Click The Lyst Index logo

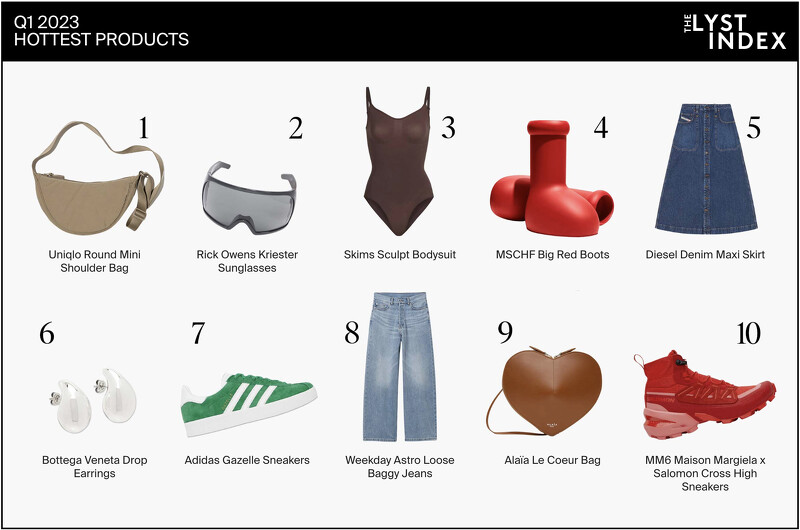pyautogui.click(x=735, y=32)
